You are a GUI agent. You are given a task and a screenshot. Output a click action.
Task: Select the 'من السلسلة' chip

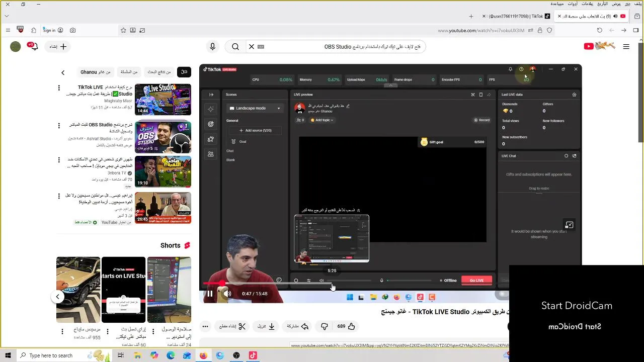click(129, 72)
